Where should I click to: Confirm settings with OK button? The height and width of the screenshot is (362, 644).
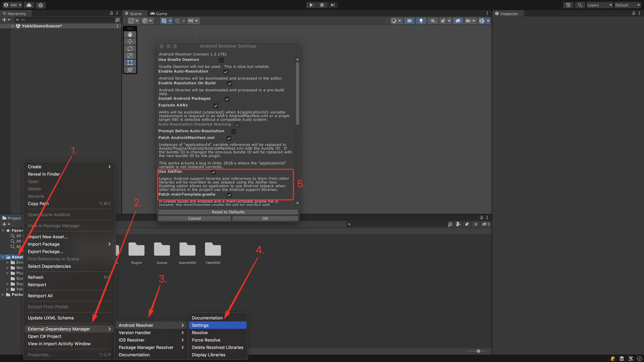coord(265,218)
